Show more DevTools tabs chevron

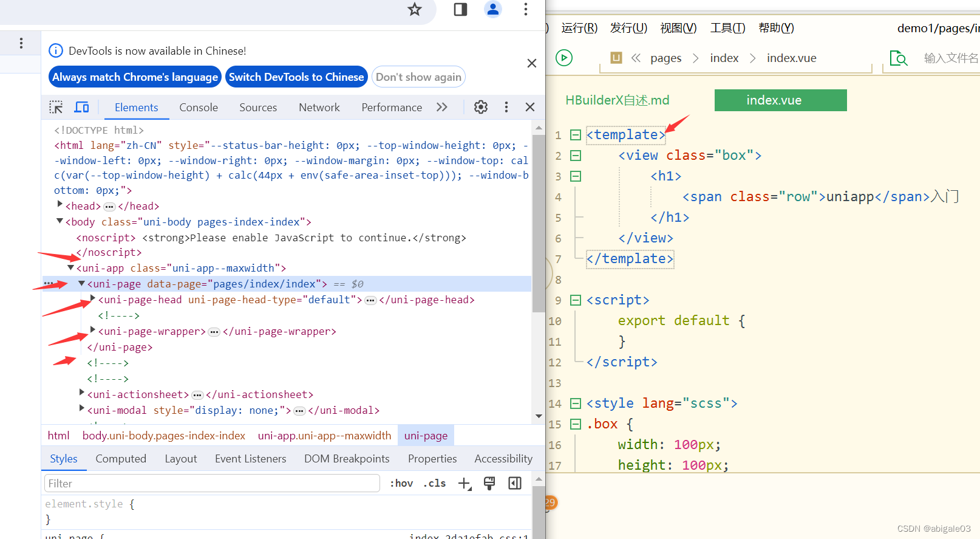click(442, 108)
